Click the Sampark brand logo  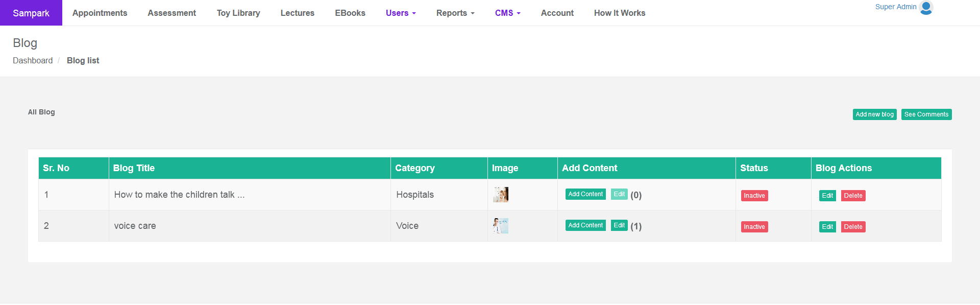coord(31,13)
